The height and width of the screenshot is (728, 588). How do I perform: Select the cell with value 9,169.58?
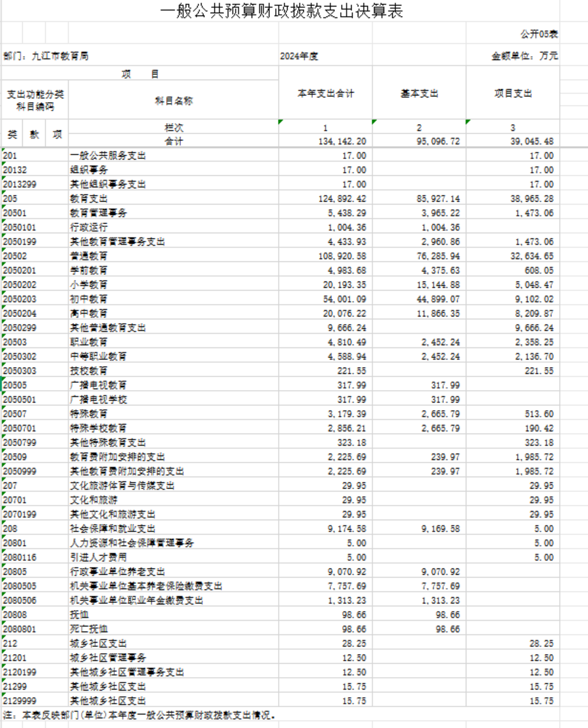coord(440,529)
